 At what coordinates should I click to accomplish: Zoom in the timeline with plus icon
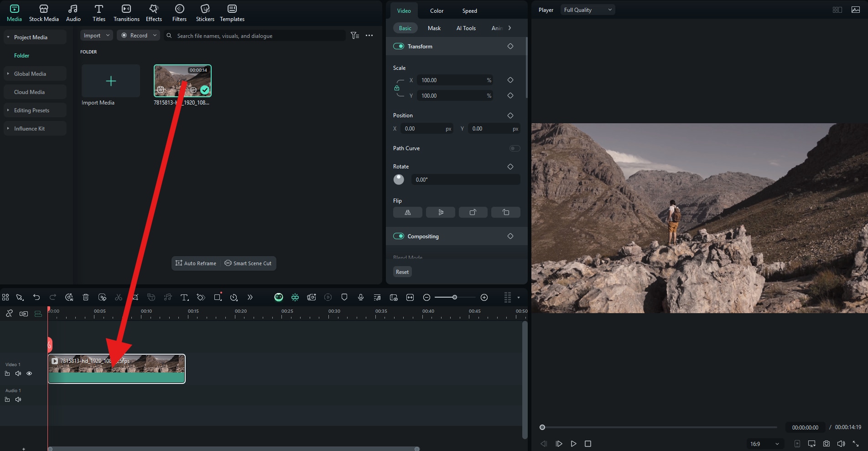point(484,297)
